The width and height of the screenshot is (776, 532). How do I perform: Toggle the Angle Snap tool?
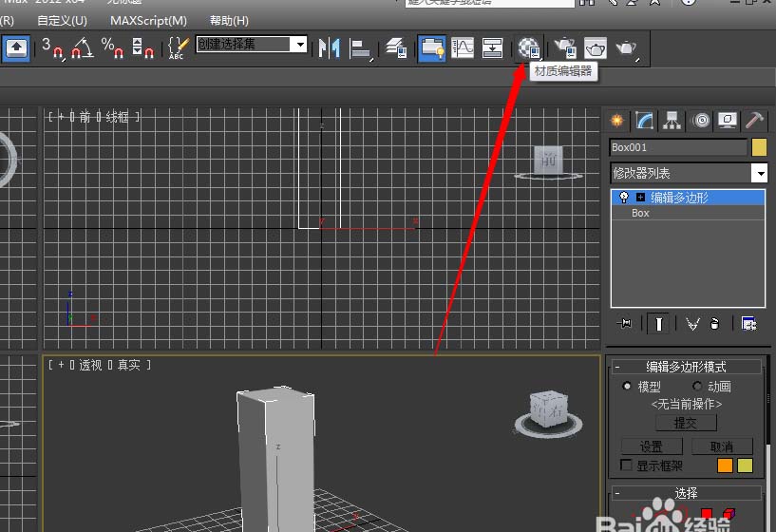pos(82,48)
